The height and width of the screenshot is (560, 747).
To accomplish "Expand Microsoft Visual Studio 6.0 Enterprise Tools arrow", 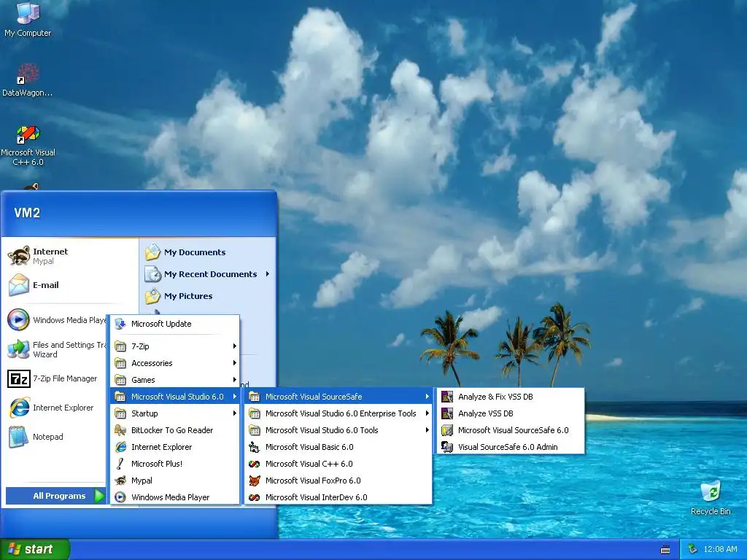I will click(427, 413).
